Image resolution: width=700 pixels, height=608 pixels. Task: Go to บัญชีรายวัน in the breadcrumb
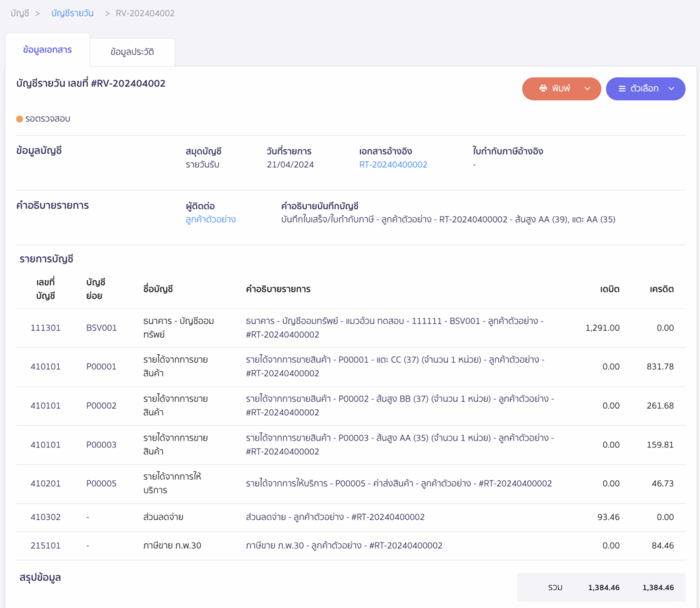click(x=72, y=13)
